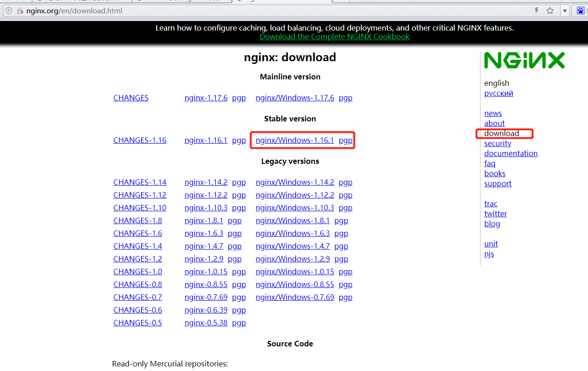Viewport: 588px width, 371px height.
Task: Download nginx/Windows-1.10.3
Action: 295,208
